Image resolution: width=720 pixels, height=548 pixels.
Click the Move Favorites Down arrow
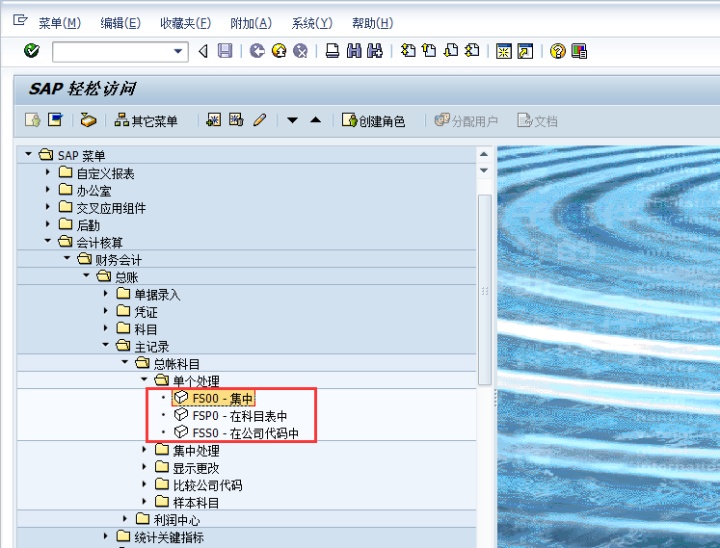292,120
